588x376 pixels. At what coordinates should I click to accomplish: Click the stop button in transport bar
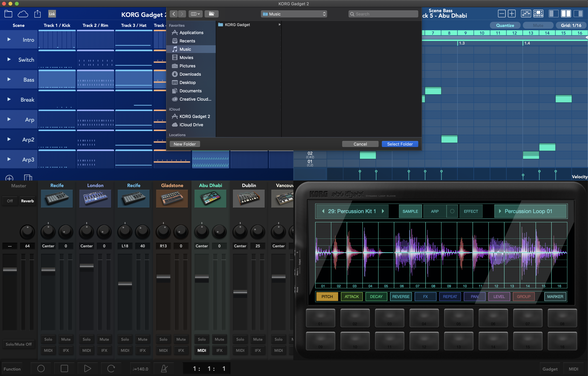click(64, 368)
